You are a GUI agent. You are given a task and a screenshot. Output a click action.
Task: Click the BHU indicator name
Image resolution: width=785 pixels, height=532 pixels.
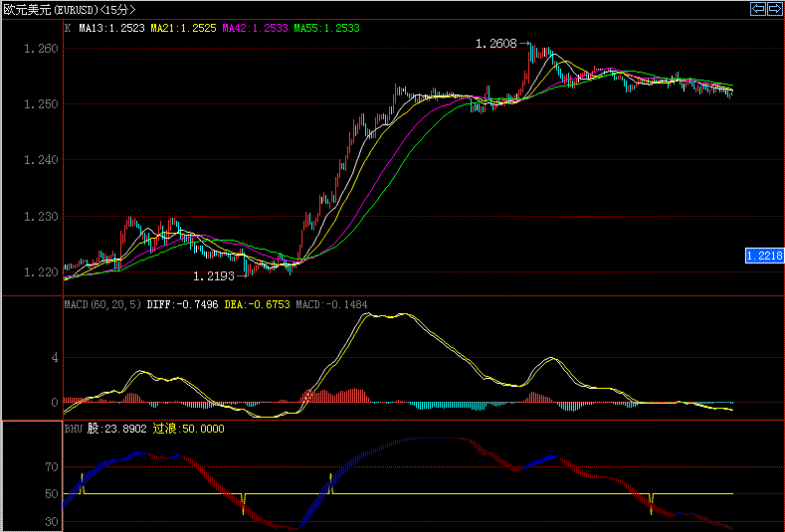coord(73,429)
